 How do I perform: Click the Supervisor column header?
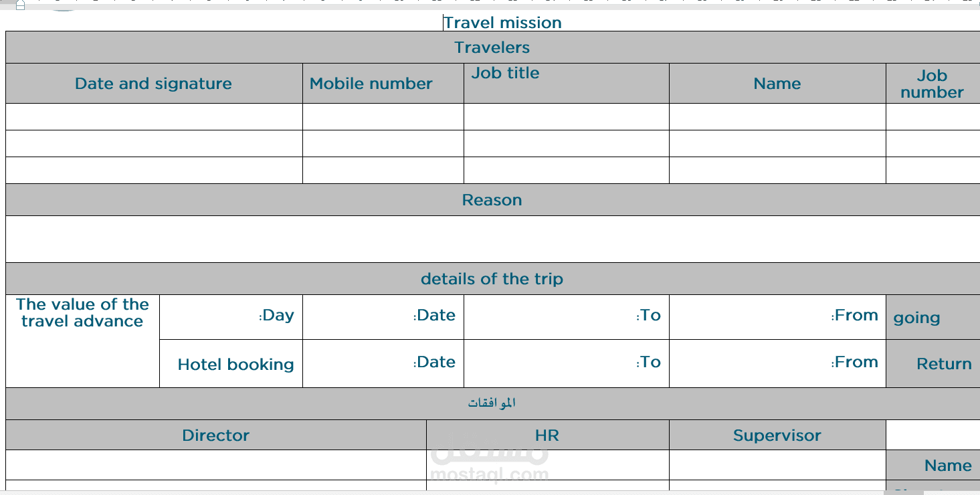(x=777, y=435)
